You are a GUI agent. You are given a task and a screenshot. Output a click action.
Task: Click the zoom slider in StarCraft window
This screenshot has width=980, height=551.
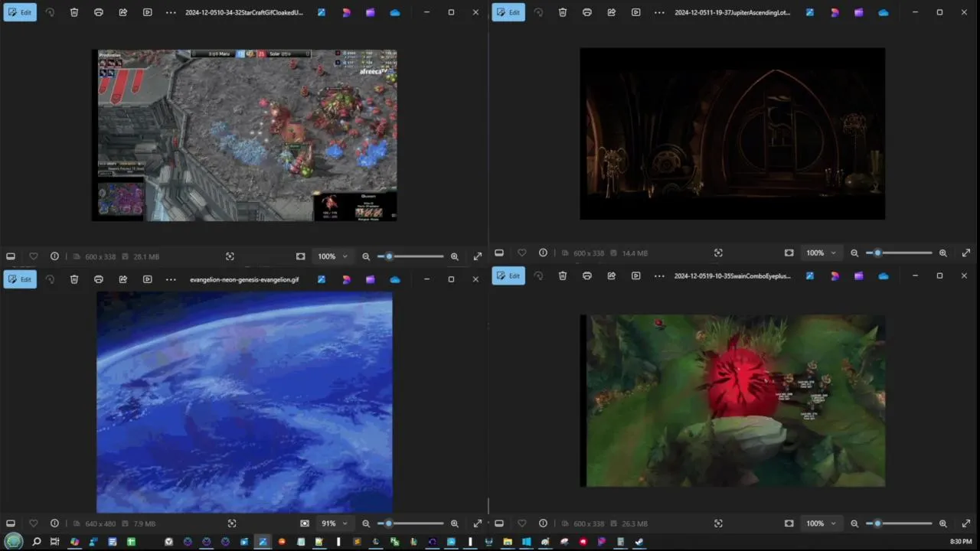(x=410, y=256)
